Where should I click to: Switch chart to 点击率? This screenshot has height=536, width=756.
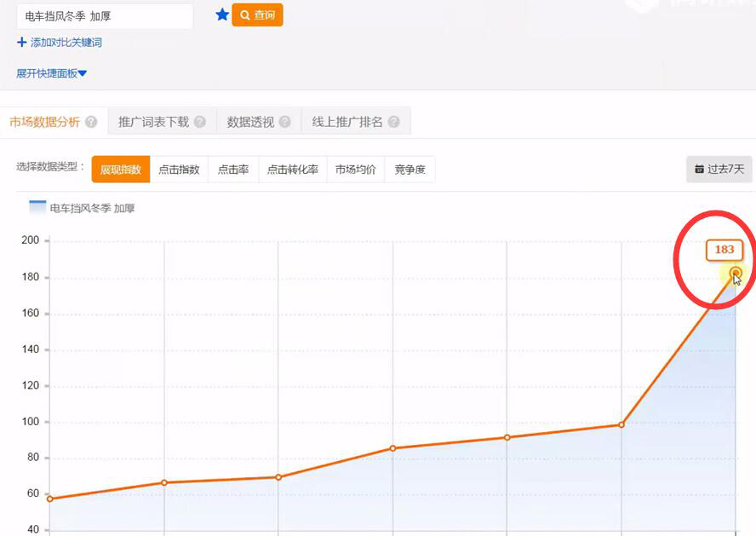(x=232, y=170)
